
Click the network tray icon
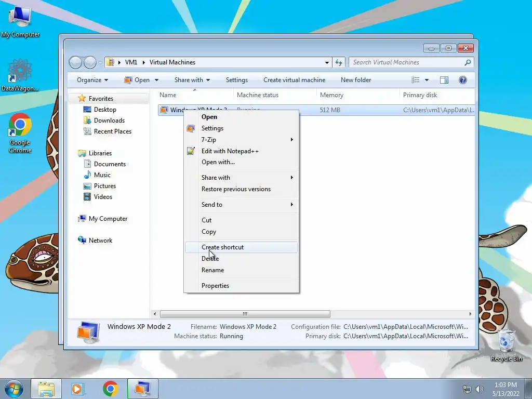pyautogui.click(x=467, y=389)
